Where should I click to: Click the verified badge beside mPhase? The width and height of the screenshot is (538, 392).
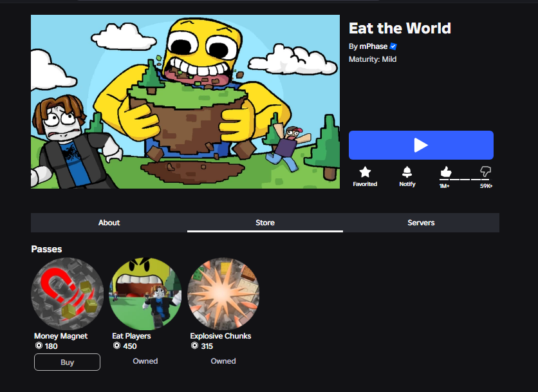click(393, 46)
